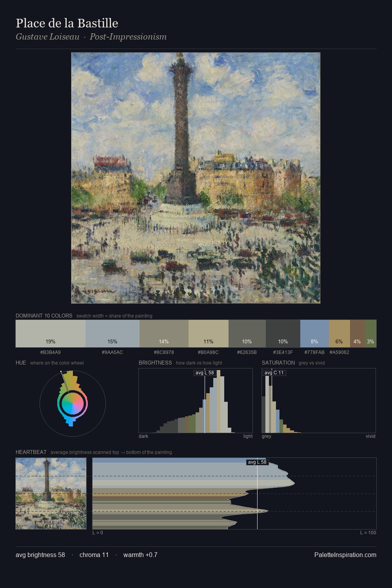Pick the 11% beige swatch
Image resolution: width=392 pixels, height=588 pixels.
[x=209, y=334]
